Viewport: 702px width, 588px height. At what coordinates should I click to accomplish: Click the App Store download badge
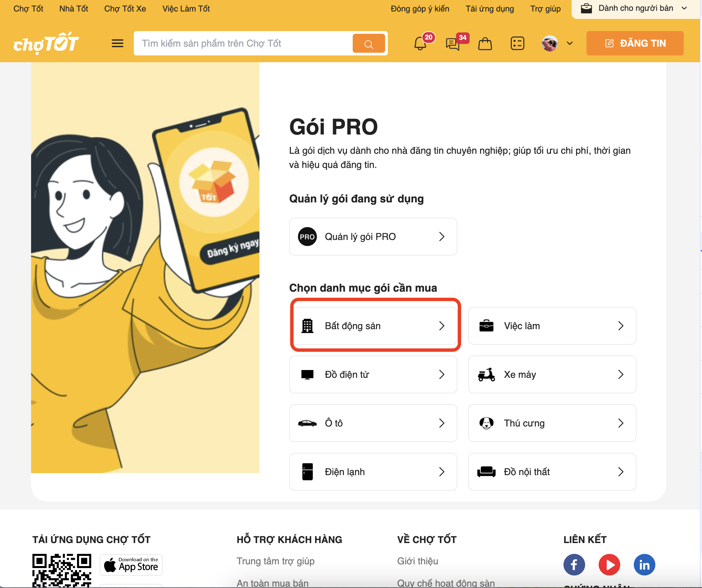(x=131, y=565)
